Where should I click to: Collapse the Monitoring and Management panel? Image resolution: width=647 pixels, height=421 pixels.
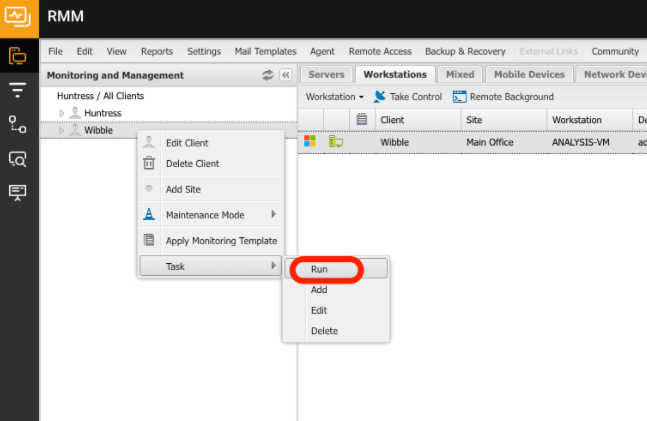point(286,75)
